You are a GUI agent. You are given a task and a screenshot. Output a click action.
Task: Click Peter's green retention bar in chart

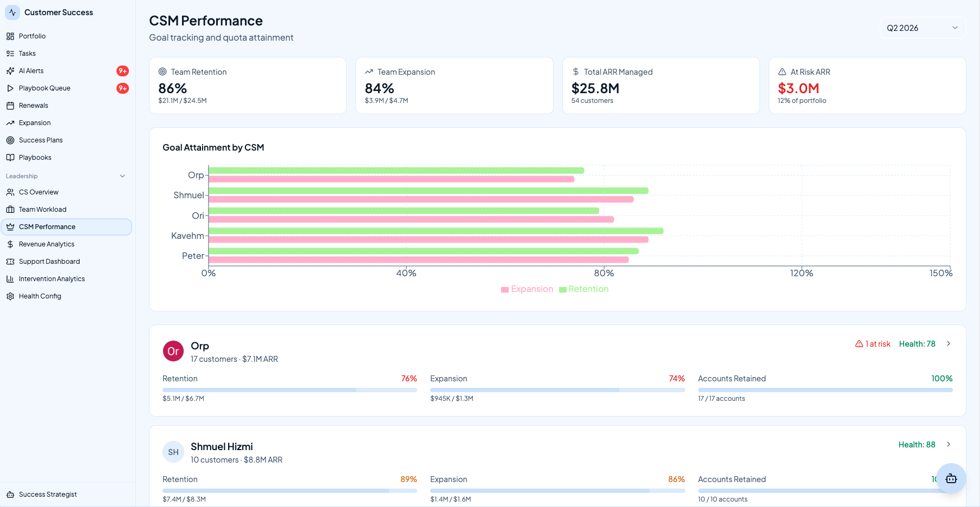(424, 251)
